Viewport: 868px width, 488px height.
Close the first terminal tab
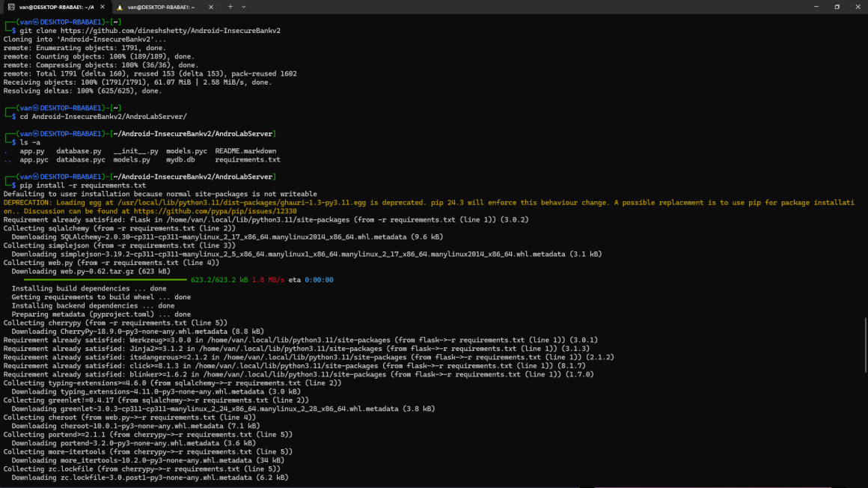[103, 7]
